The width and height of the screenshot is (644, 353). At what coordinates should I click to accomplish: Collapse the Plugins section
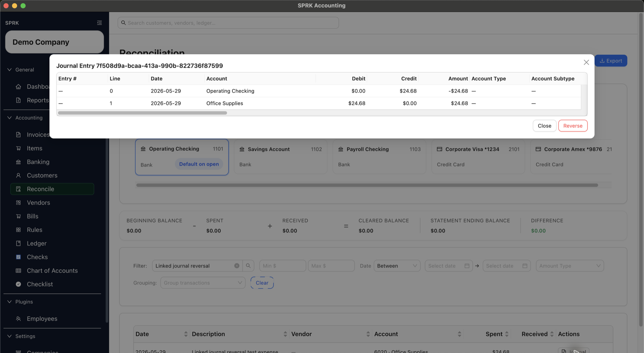10,302
